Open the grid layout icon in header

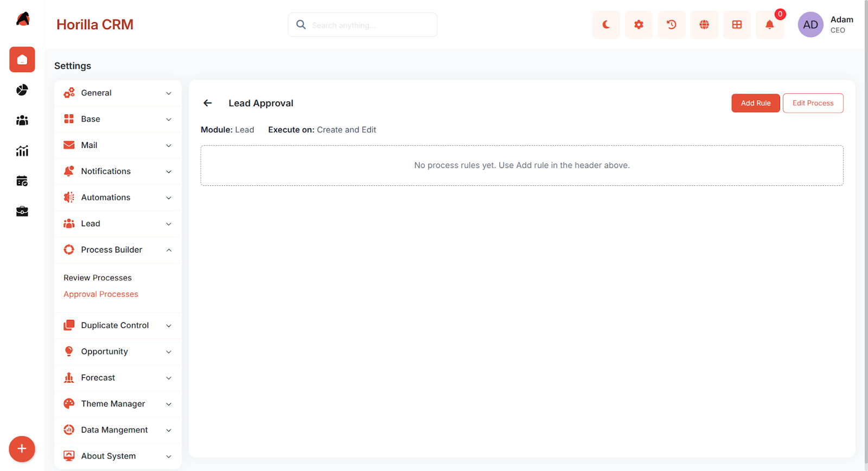pos(737,25)
